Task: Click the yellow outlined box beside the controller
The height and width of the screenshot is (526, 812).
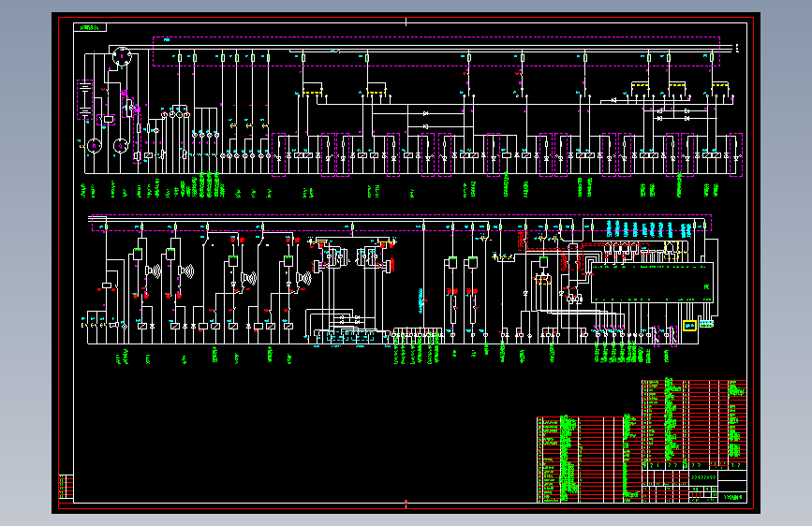Action: [x=690, y=326]
